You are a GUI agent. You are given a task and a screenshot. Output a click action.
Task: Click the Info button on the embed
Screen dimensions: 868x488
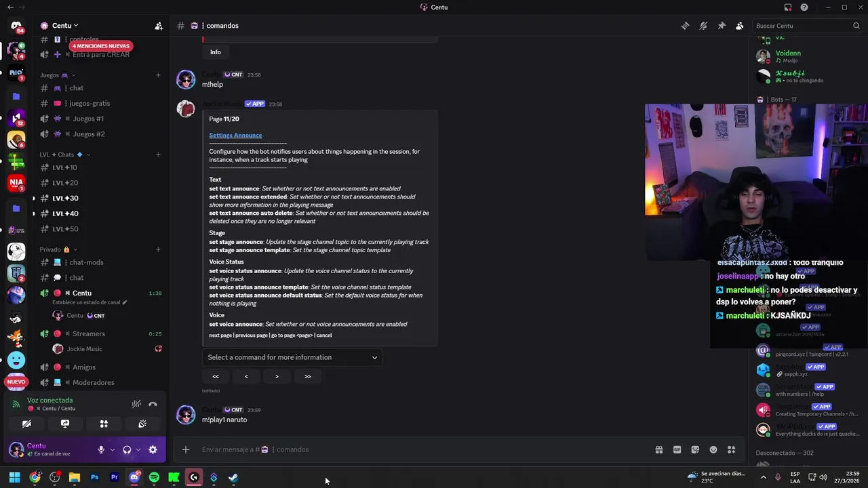(216, 52)
